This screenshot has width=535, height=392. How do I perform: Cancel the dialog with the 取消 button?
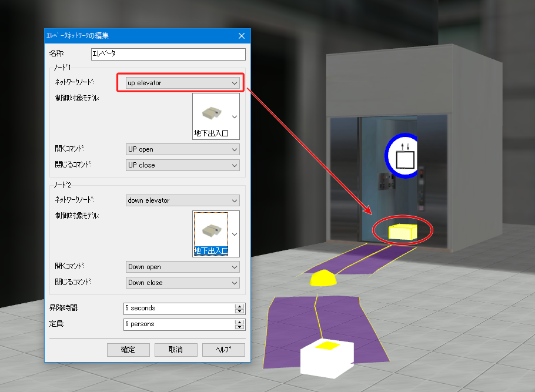(x=176, y=350)
